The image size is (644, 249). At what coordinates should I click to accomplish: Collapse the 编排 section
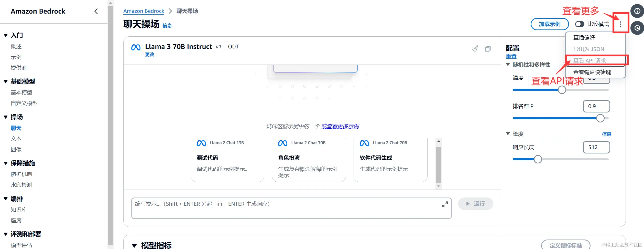pyautogui.click(x=6, y=199)
